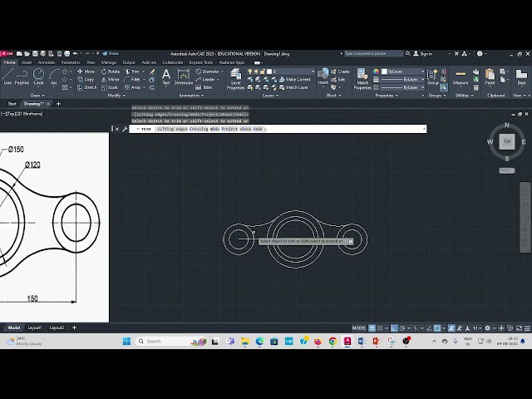Click the TOP face of ViewCube
Screen dimensions: 532x399
[x=507, y=141]
